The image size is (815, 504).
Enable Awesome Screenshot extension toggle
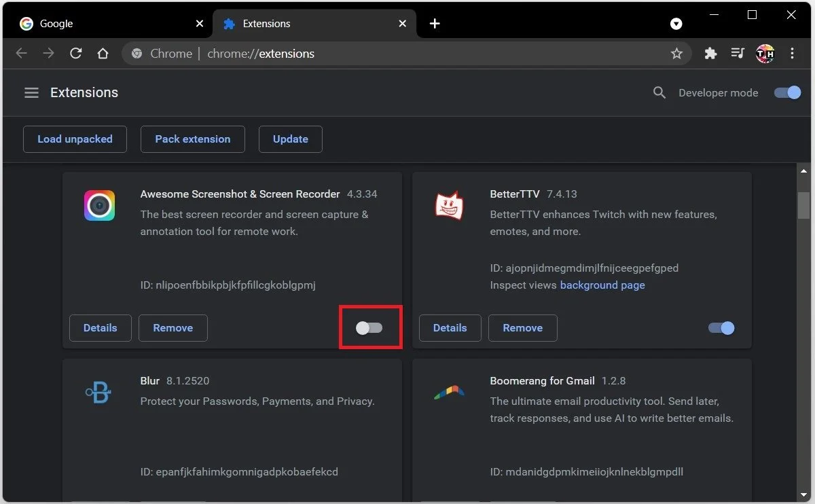(x=369, y=328)
